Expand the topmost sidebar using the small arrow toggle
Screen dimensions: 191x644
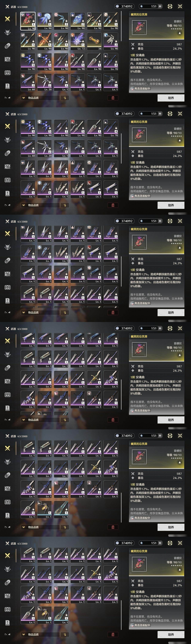tap(7, 98)
